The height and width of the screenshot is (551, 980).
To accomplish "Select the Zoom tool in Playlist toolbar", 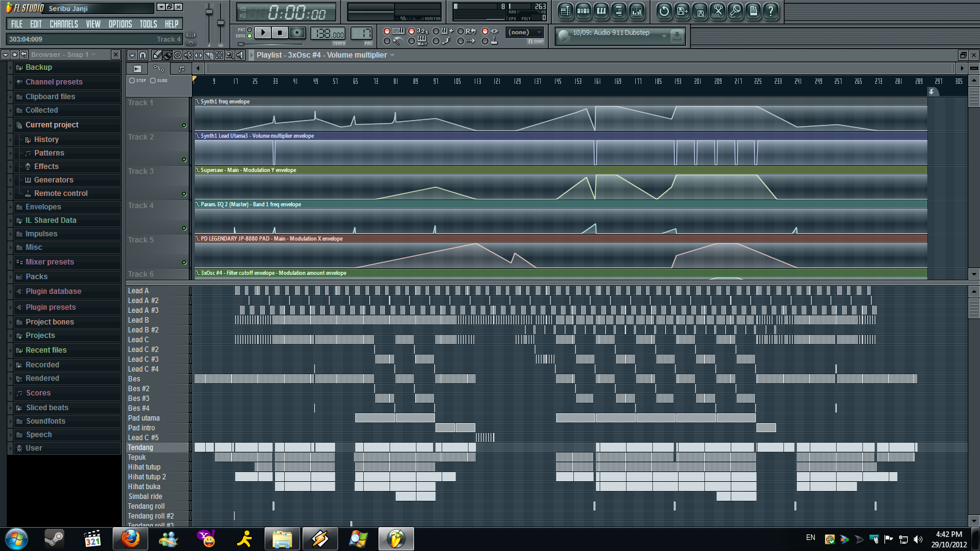I will point(229,55).
